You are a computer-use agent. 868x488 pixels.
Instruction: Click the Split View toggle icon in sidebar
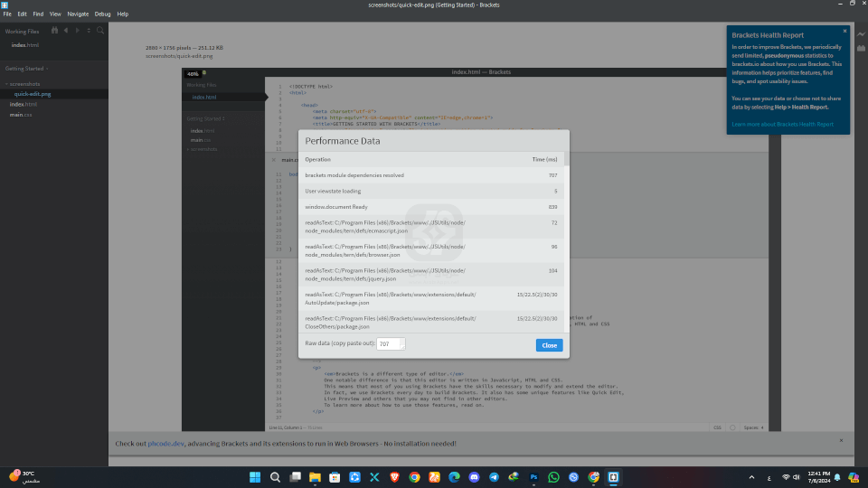pyautogui.click(x=88, y=30)
